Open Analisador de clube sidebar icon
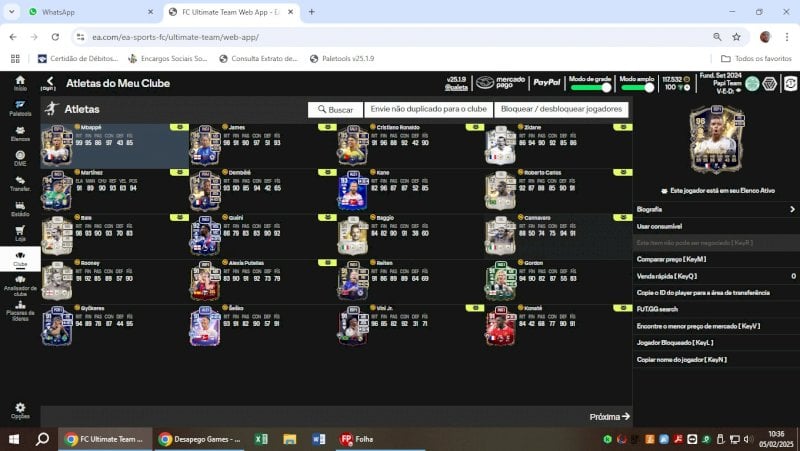 pyautogui.click(x=20, y=286)
